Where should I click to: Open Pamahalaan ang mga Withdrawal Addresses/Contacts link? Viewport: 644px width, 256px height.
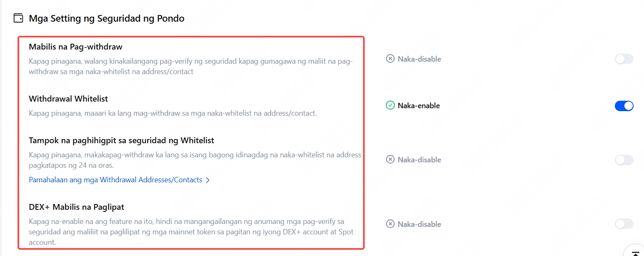[115, 180]
